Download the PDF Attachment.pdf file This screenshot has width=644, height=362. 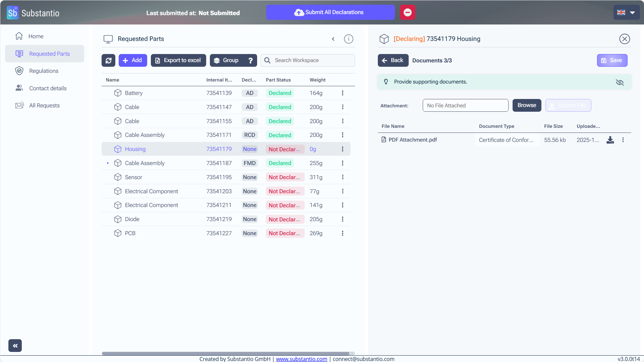point(610,140)
